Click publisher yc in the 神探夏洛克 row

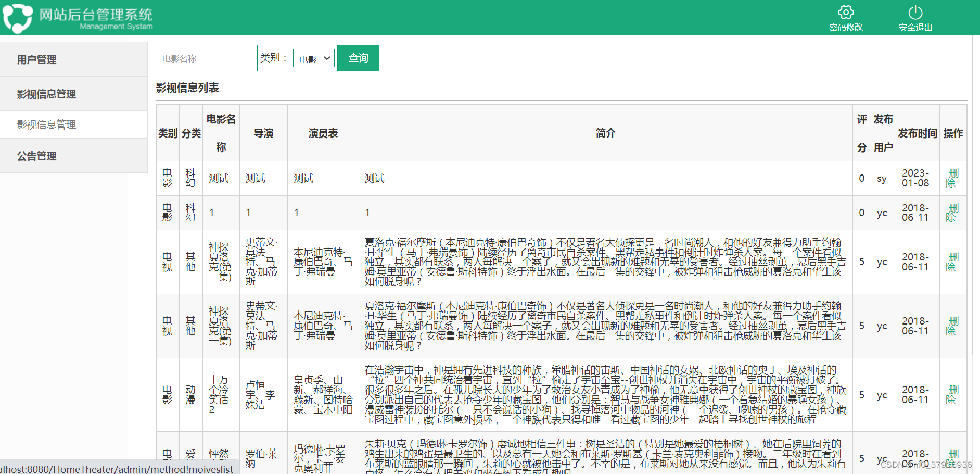click(x=882, y=262)
